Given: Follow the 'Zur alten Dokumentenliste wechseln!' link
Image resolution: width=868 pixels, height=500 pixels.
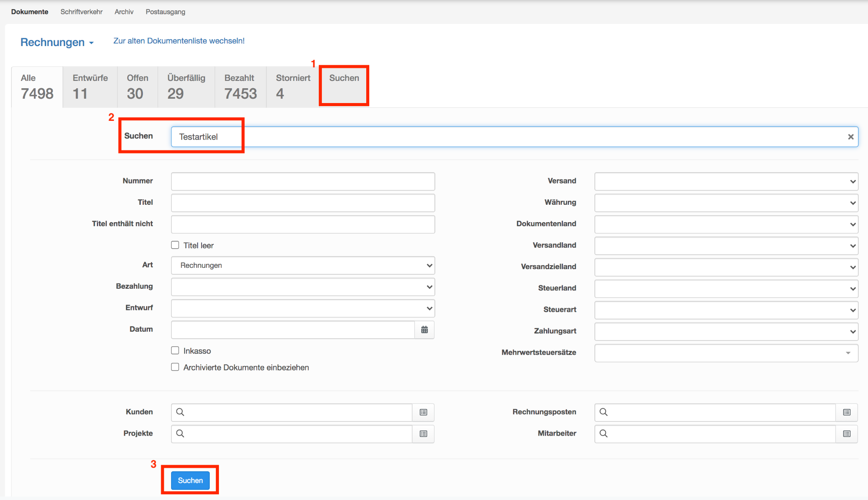Looking at the screenshot, I should point(179,41).
